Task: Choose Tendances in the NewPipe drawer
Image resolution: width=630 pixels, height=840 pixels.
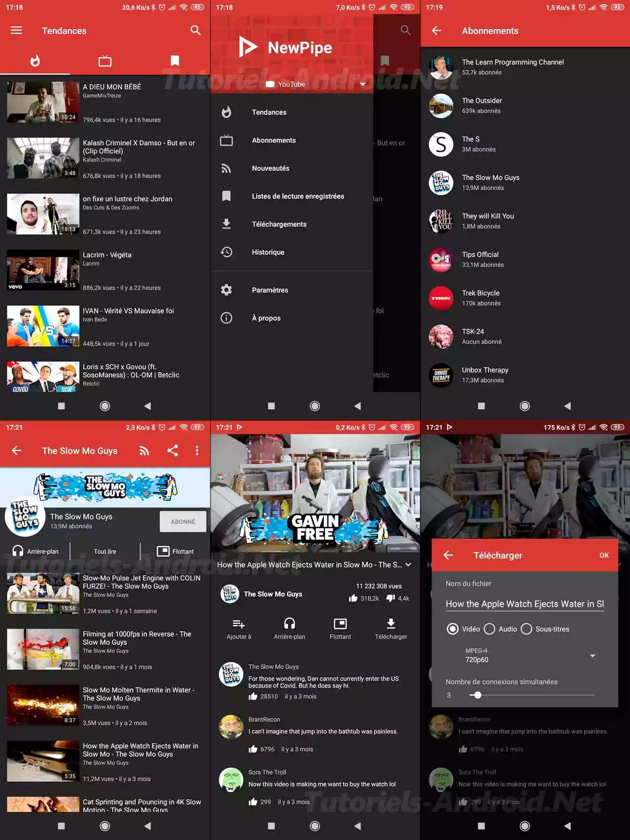Action: click(x=292, y=112)
